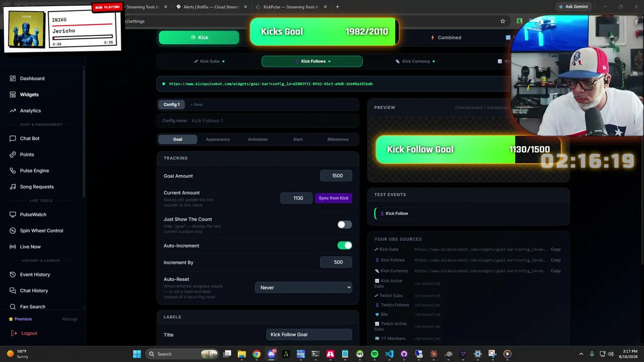Click the Sync from Kick button
This screenshot has width=644, height=362.
click(x=334, y=198)
